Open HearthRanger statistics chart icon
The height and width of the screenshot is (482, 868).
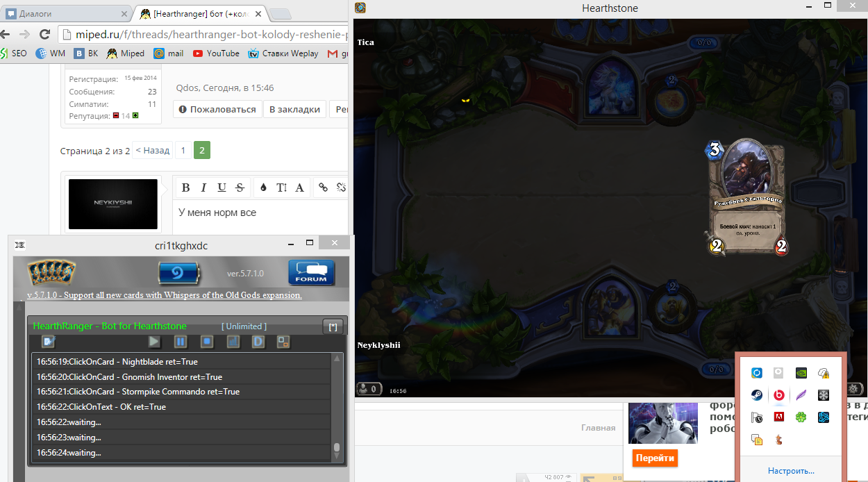click(233, 342)
